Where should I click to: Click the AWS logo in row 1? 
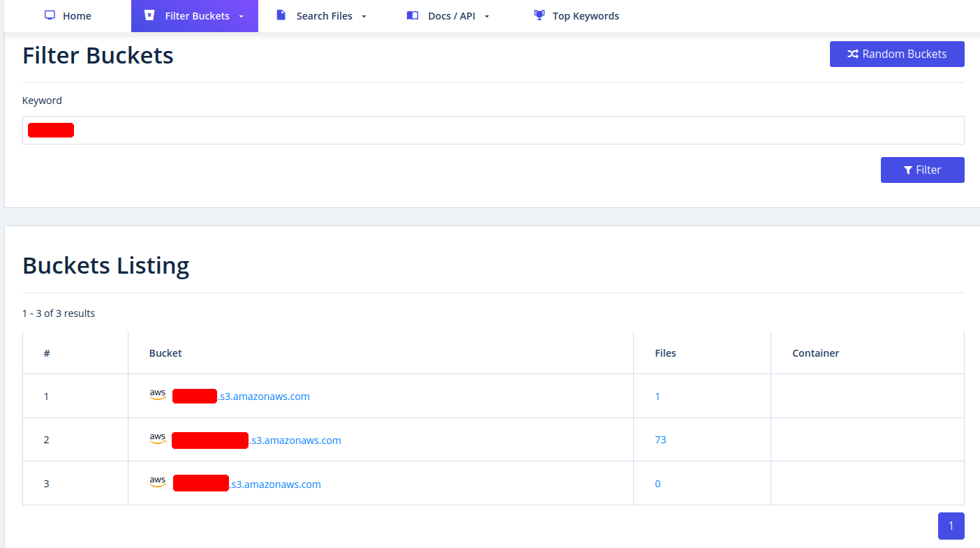coord(158,395)
